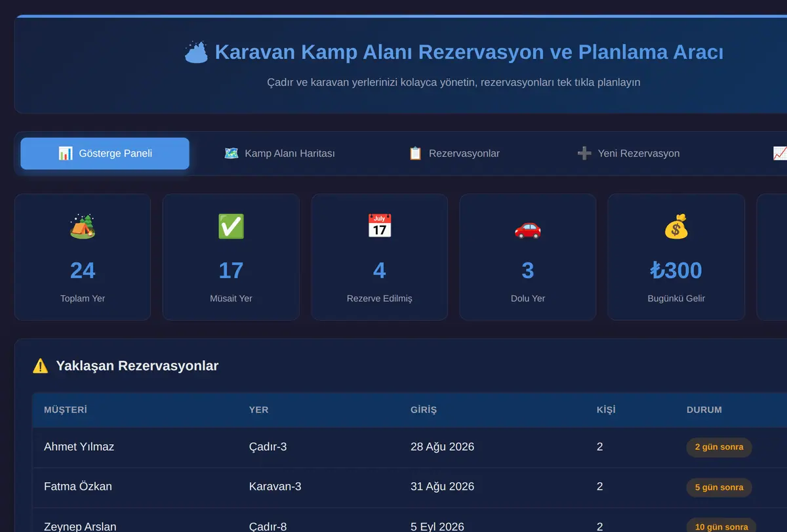
Task: Click the warning icon beside Yaklaşan Rezervasyonlar
Action: [40, 366]
